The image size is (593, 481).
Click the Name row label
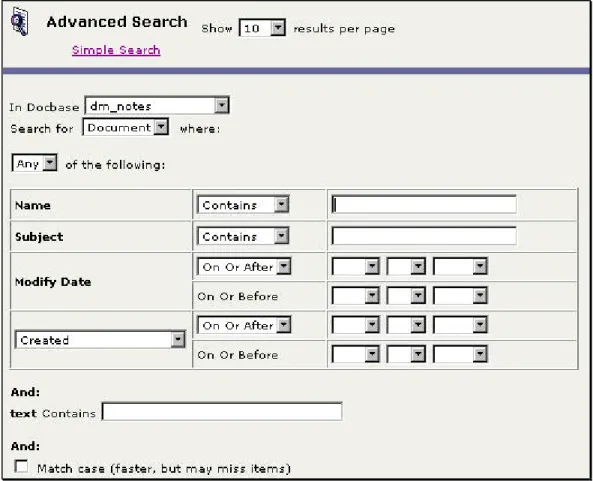pos(33,205)
